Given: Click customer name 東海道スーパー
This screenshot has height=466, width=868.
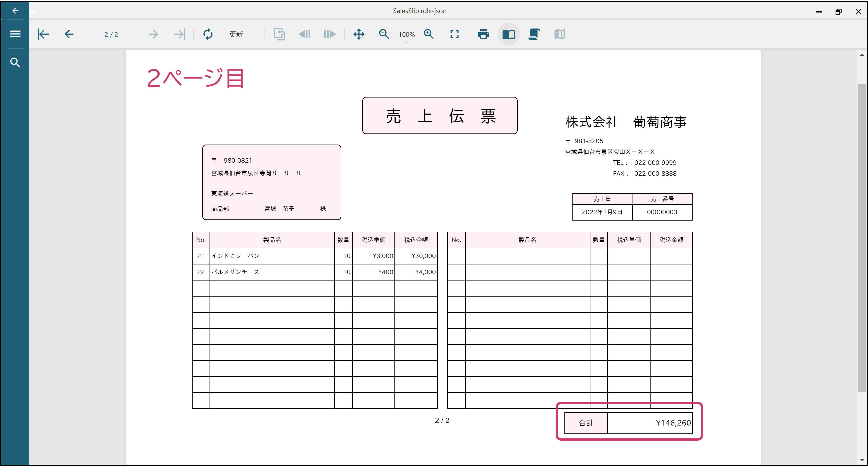Looking at the screenshot, I should point(232,194).
